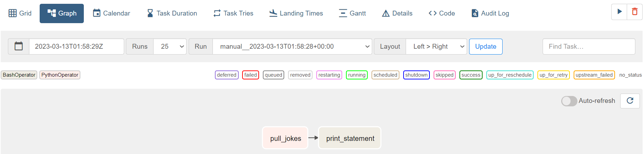Click the pull_jokes task node
Screen dimensions: 644x154
coord(285,138)
